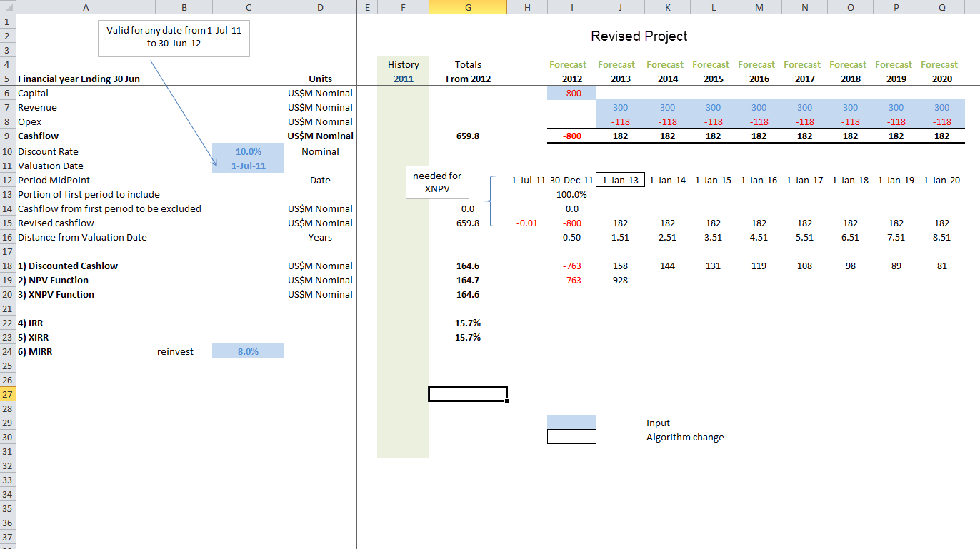Click the white Algorithm change legend box
This screenshot has height=549, width=980.
(571, 436)
